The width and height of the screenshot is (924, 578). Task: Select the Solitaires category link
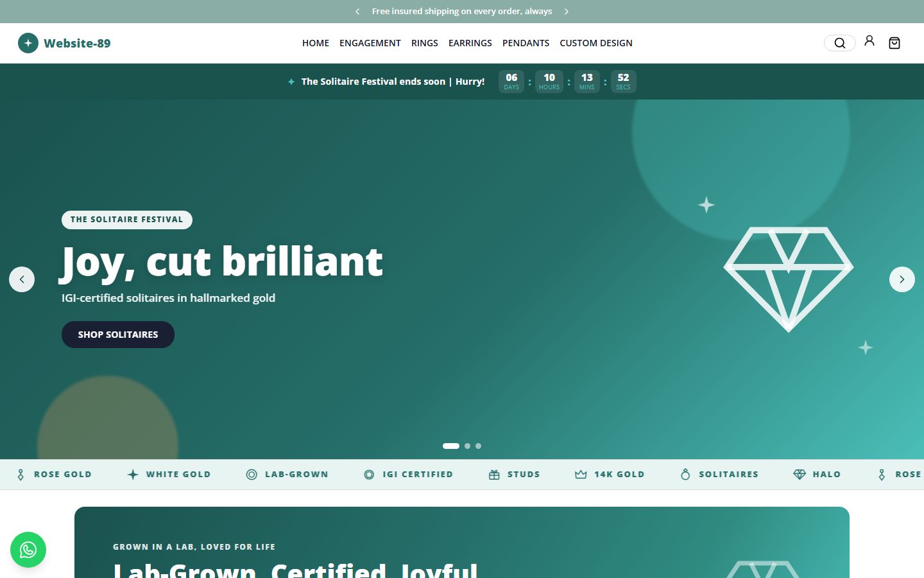(x=728, y=475)
